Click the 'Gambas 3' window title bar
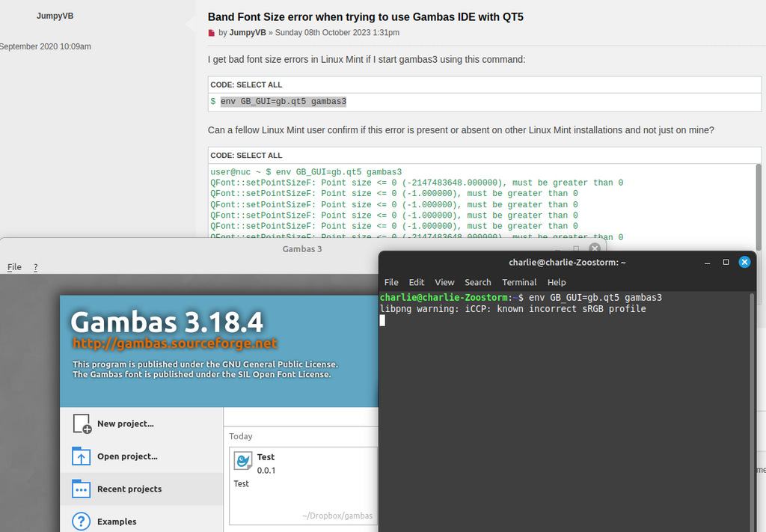Screen dimensions: 766x532 (302, 248)
